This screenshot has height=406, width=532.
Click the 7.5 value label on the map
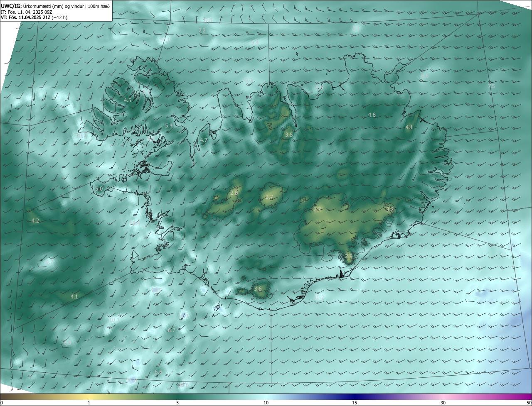[491, 86]
